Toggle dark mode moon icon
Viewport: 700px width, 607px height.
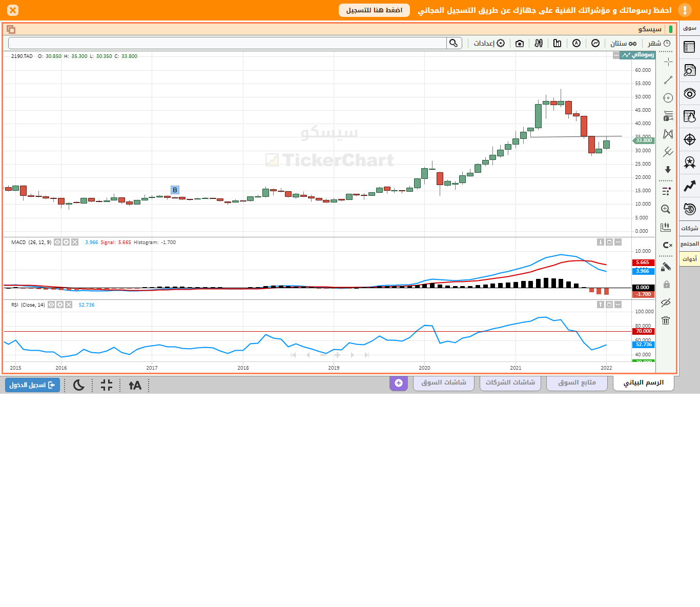tap(79, 385)
